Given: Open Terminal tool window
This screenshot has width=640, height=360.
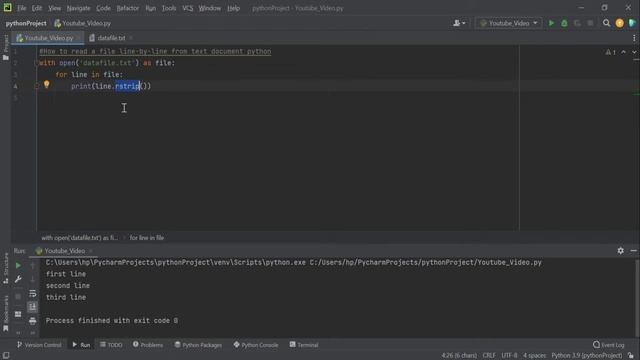Looking at the screenshot, I should tap(304, 345).
